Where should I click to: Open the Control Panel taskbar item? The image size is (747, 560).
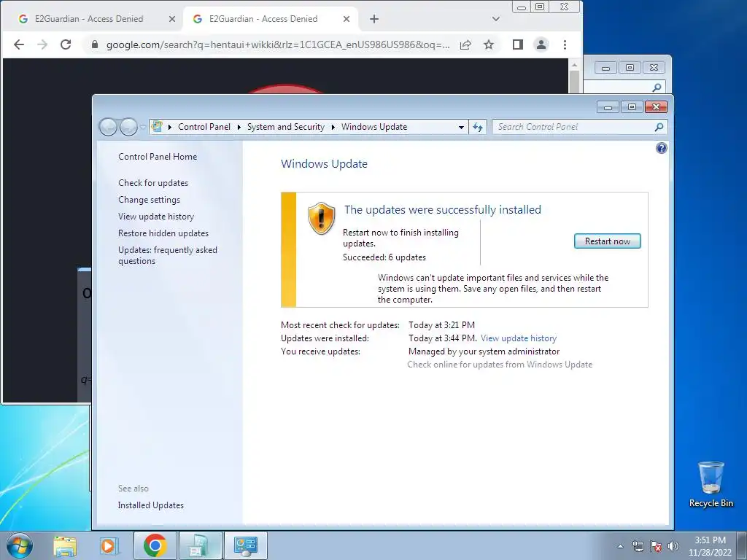(245, 545)
